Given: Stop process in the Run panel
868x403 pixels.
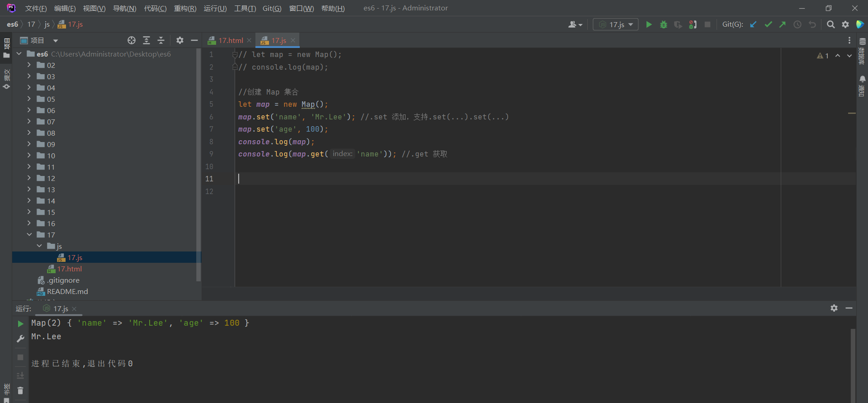Looking at the screenshot, I should tap(20, 357).
